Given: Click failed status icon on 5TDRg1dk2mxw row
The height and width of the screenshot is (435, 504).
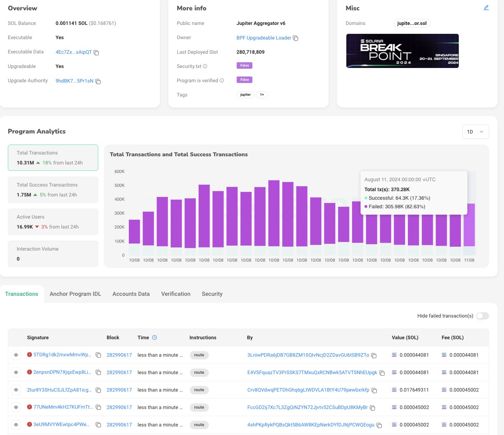Looking at the screenshot, I should [x=30, y=355].
